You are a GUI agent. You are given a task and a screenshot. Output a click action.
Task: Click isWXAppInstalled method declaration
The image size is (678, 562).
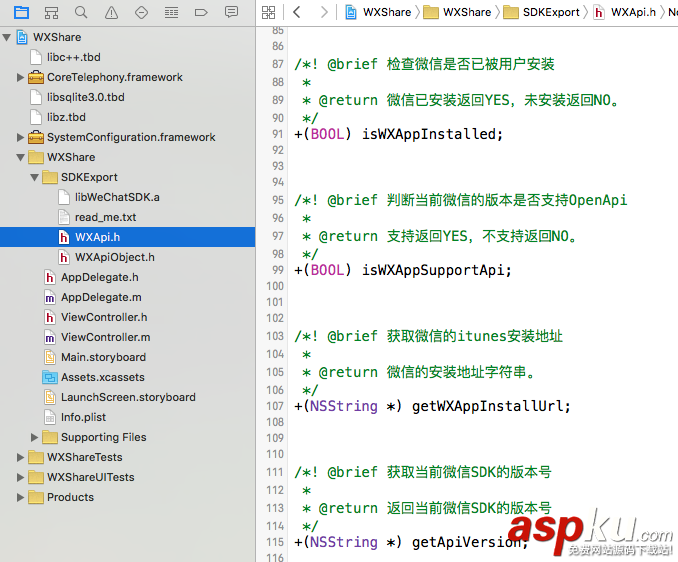click(398, 134)
